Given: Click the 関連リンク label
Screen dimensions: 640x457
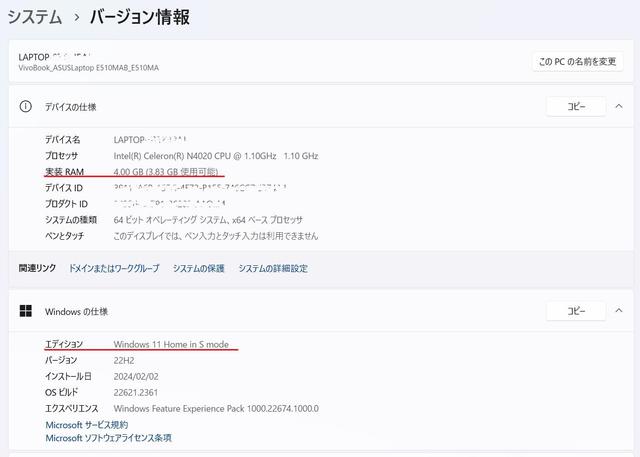Looking at the screenshot, I should [x=37, y=268].
